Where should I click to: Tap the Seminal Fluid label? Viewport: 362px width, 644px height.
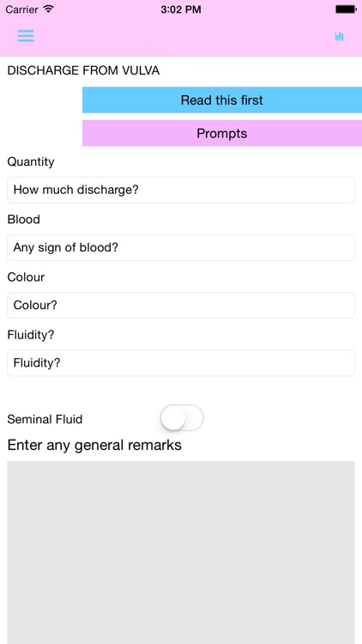[45, 419]
